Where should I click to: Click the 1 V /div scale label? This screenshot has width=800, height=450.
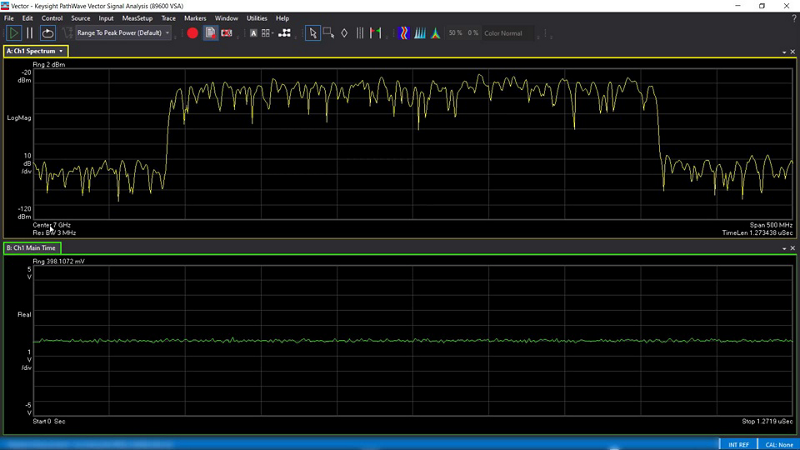(x=28, y=360)
